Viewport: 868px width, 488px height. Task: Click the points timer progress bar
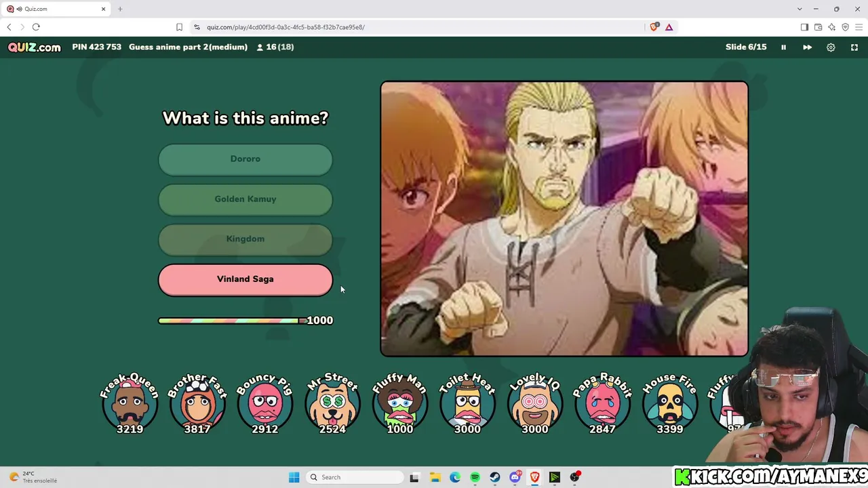tap(232, 321)
